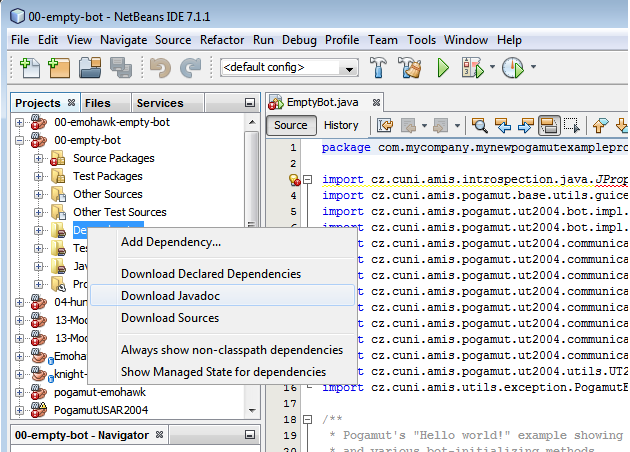This screenshot has height=452, width=630.
Task: Click the Find Selection magnifier icon
Action: click(x=480, y=125)
